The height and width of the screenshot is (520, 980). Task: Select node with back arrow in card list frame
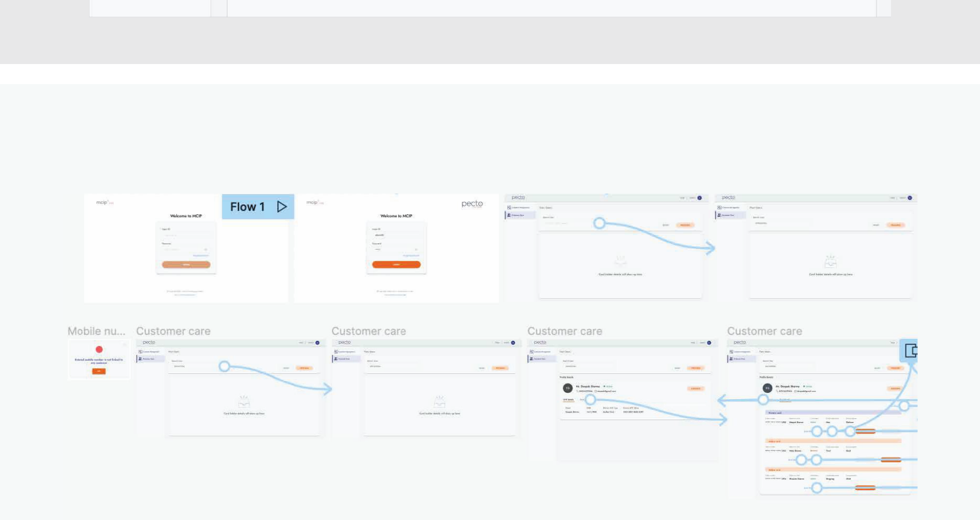tap(763, 400)
